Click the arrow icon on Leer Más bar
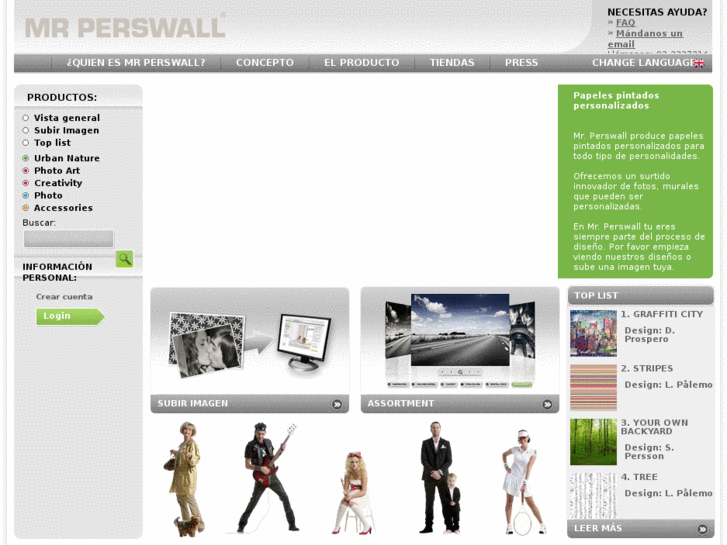Screen dimensions: 727x545 click(x=702, y=529)
